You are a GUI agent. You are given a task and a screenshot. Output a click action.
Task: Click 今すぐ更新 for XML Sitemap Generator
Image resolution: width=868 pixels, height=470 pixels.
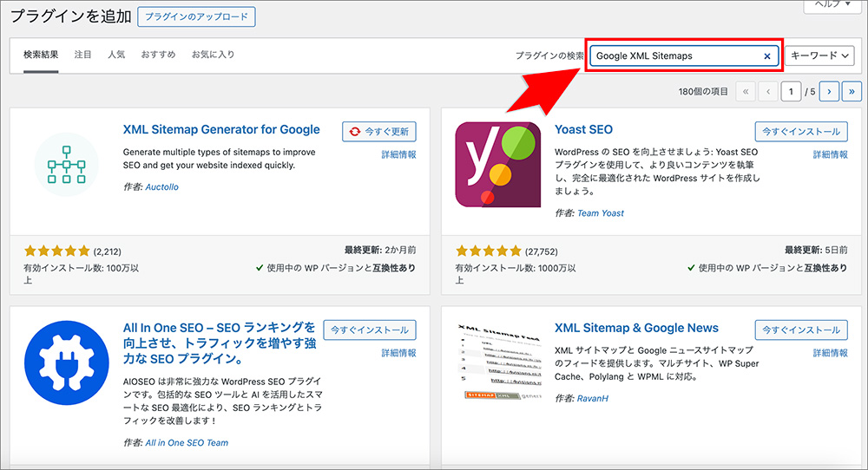379,132
